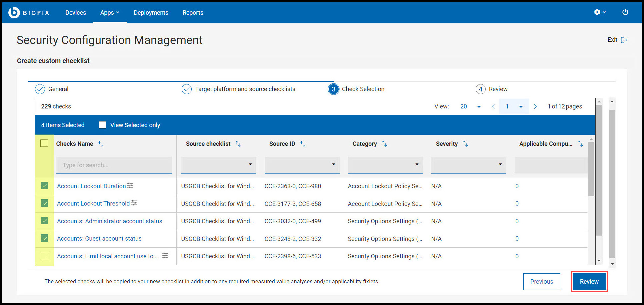Type in Checks Name search field
644x305 pixels.
coord(114,165)
